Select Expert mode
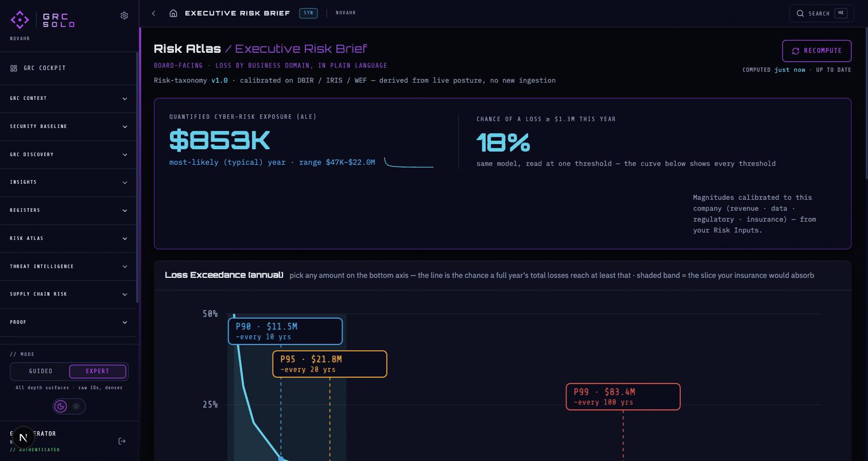The width and height of the screenshot is (868, 461). [x=98, y=371]
